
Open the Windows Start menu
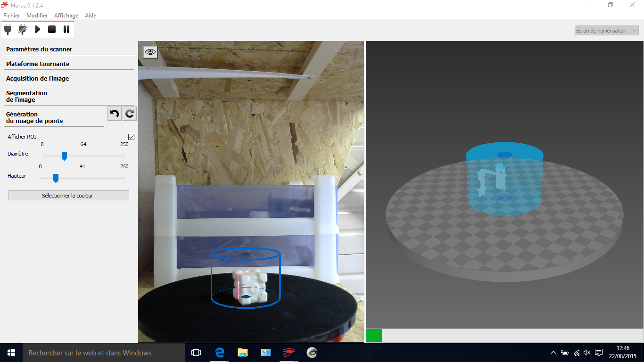11,353
